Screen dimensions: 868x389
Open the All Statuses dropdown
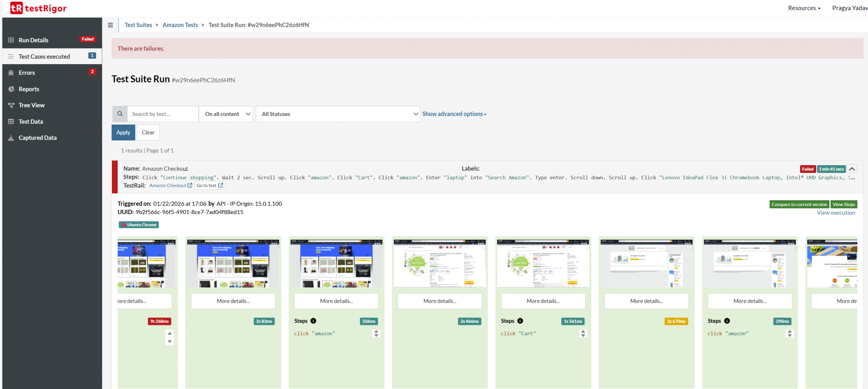338,114
